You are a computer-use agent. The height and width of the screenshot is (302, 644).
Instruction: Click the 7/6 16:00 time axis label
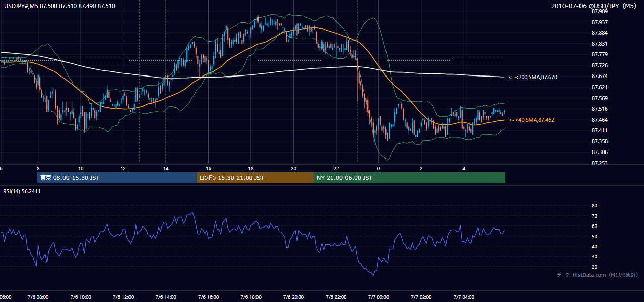208,297
